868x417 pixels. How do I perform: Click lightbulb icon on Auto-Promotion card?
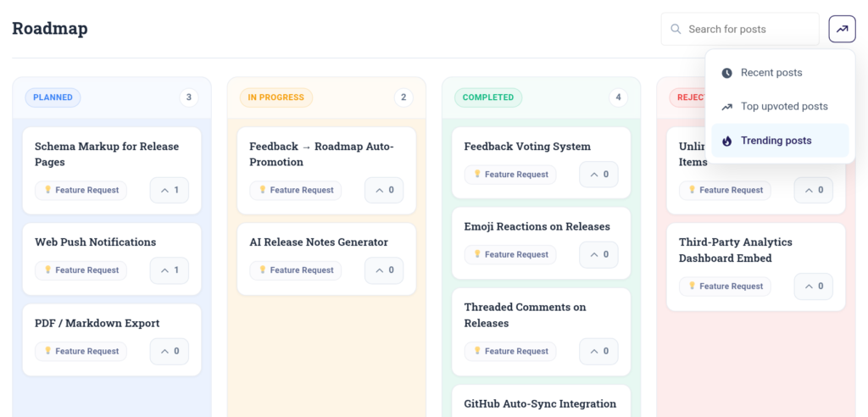coord(263,189)
